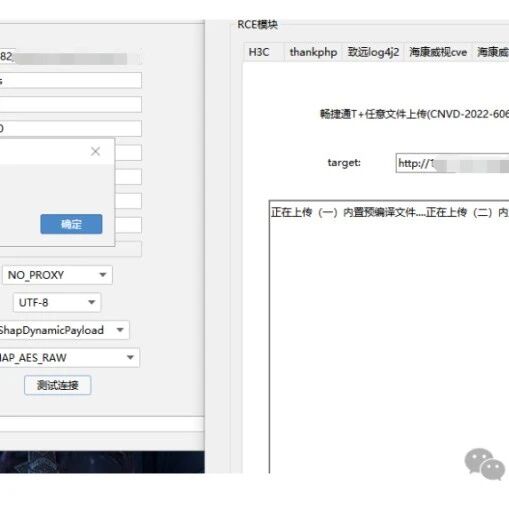Click the RCE模块 panel title
Screen dimensions: 509x509
pos(257,25)
